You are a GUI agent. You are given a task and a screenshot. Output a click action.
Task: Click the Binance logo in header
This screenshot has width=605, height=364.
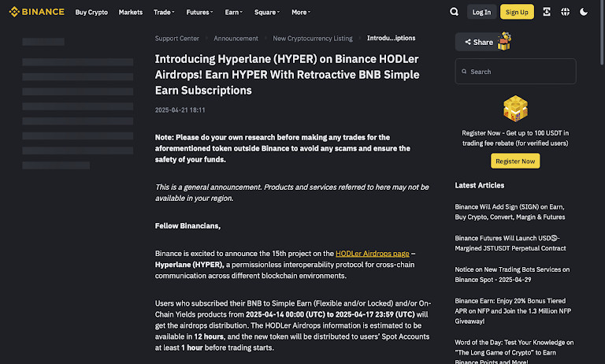pyautogui.click(x=36, y=12)
